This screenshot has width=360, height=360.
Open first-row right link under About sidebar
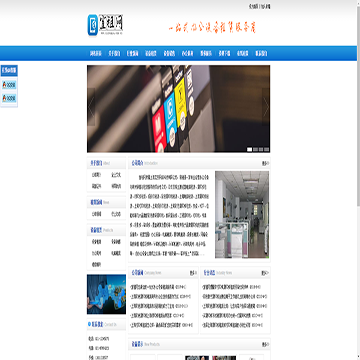(116, 175)
